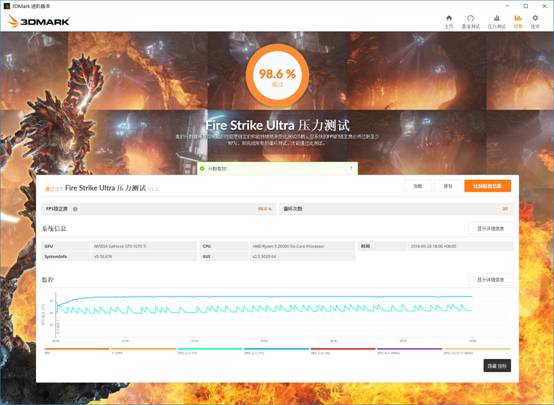Click the 3DMark logo
Screen dimensions: 554x405
pos(38,21)
